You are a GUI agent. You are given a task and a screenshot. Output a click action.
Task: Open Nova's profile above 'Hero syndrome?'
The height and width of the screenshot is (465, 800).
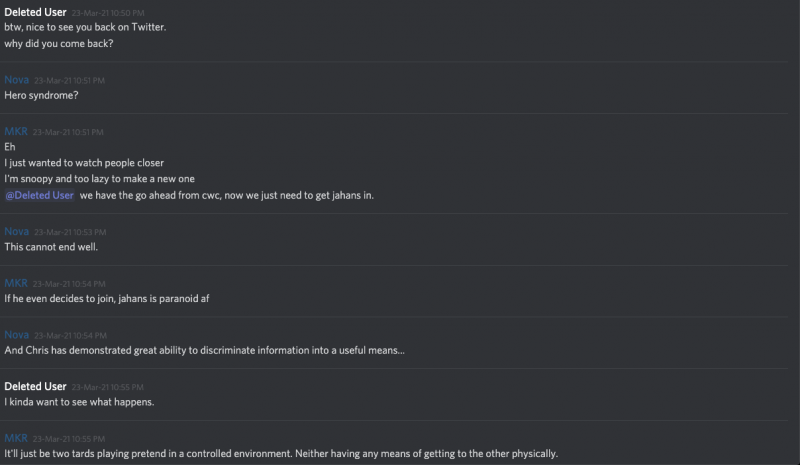click(x=16, y=80)
